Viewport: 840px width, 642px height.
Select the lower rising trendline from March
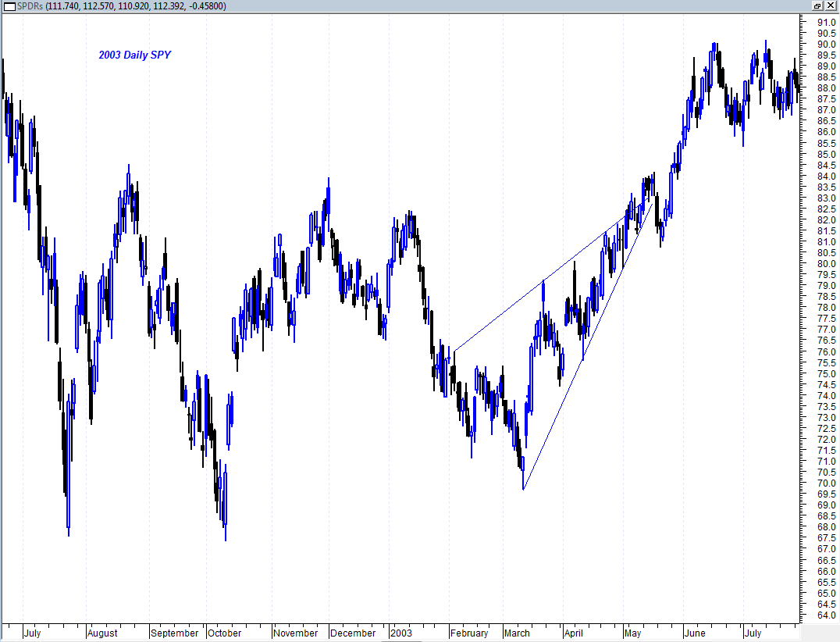click(587, 347)
